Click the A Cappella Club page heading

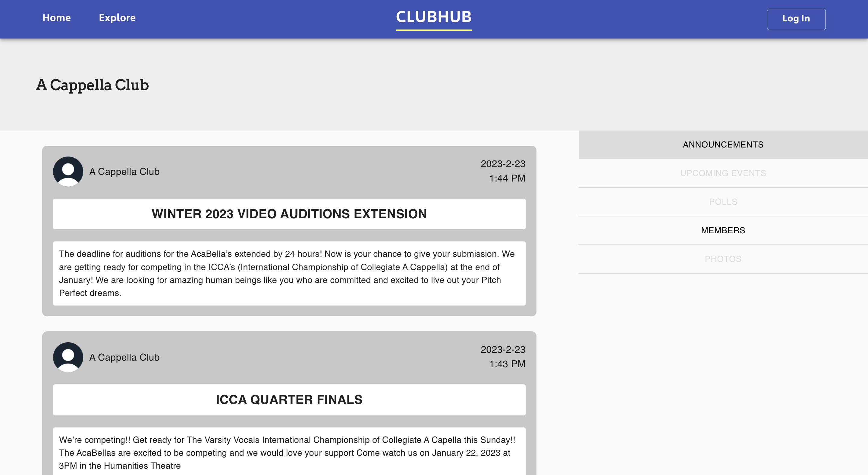coord(92,85)
